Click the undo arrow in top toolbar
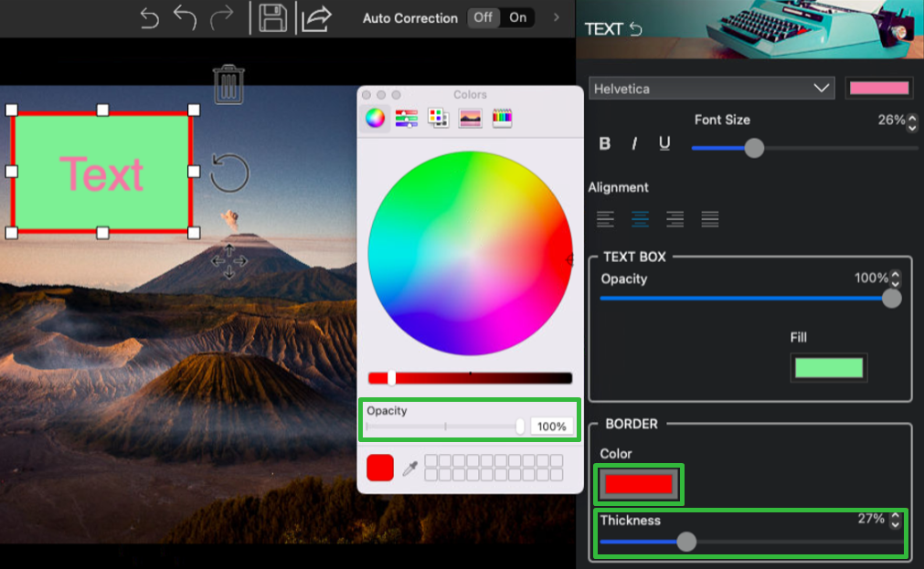This screenshot has width=924, height=569. coord(185,17)
